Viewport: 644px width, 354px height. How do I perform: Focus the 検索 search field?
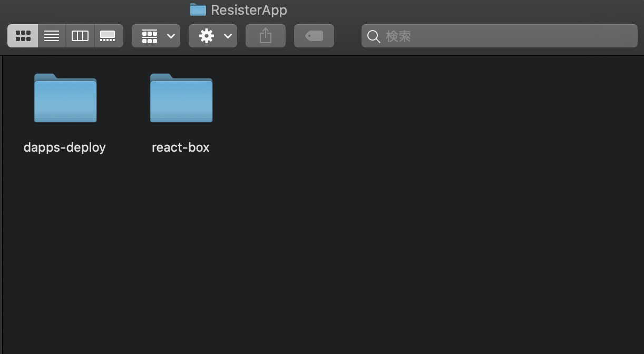(x=506, y=36)
